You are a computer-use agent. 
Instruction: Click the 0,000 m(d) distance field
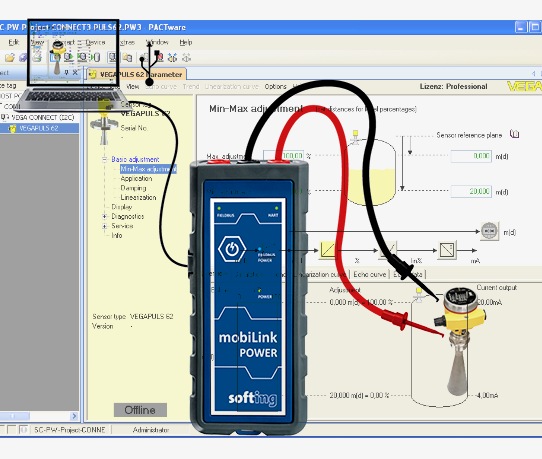pos(471,156)
